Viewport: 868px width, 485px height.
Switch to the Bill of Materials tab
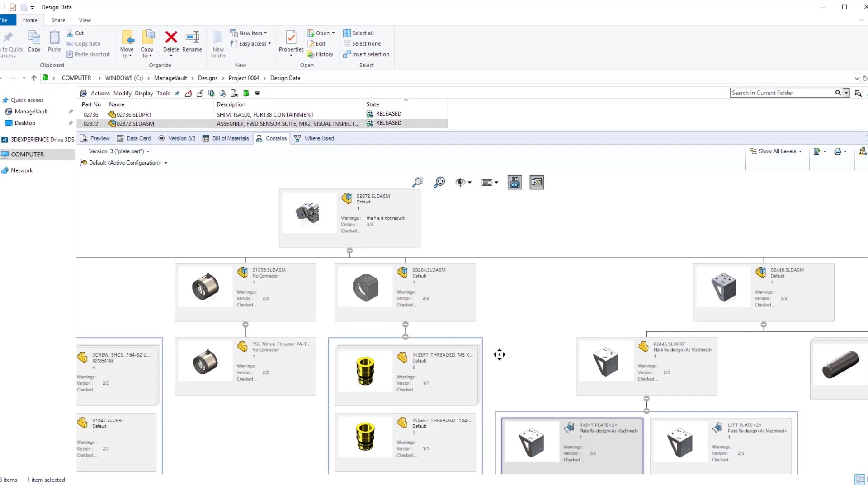(226, 138)
